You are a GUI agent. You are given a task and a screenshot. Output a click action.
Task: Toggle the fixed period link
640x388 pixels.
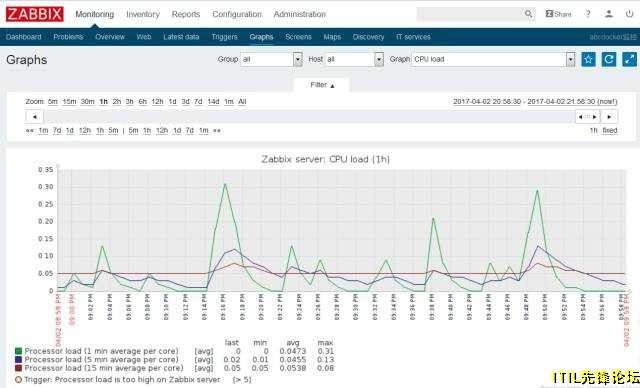[610, 131]
